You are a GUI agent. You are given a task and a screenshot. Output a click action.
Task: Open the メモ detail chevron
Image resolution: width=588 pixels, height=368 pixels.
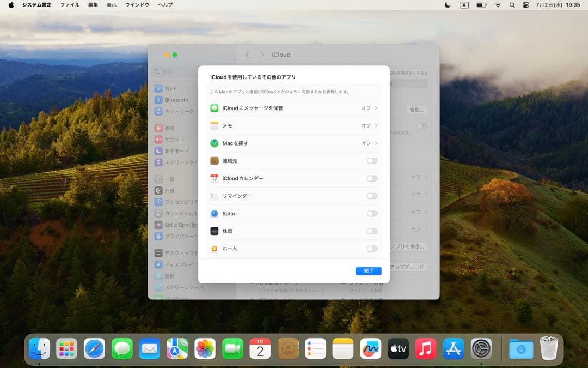click(x=376, y=126)
